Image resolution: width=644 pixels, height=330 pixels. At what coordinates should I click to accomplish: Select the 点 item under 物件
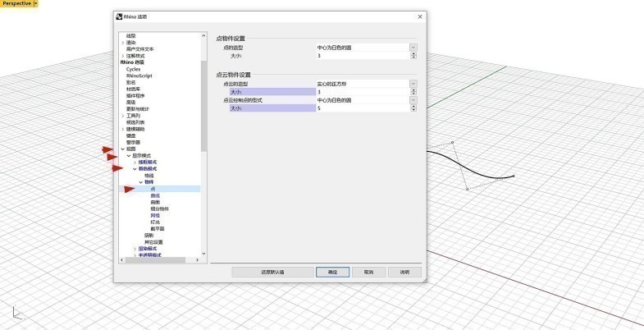[x=153, y=189]
